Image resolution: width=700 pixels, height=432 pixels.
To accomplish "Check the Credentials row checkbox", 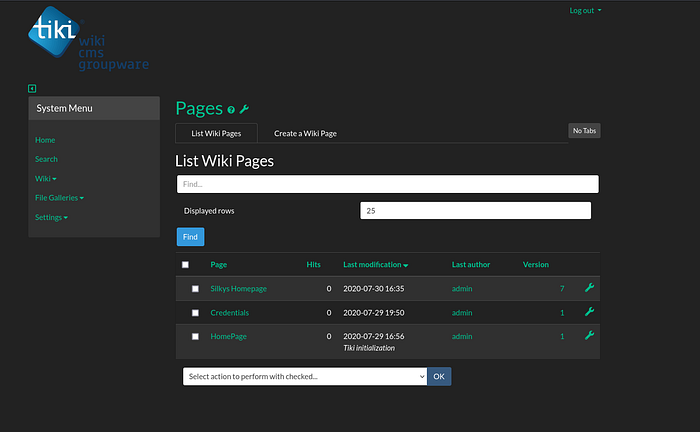I will 195,313.
